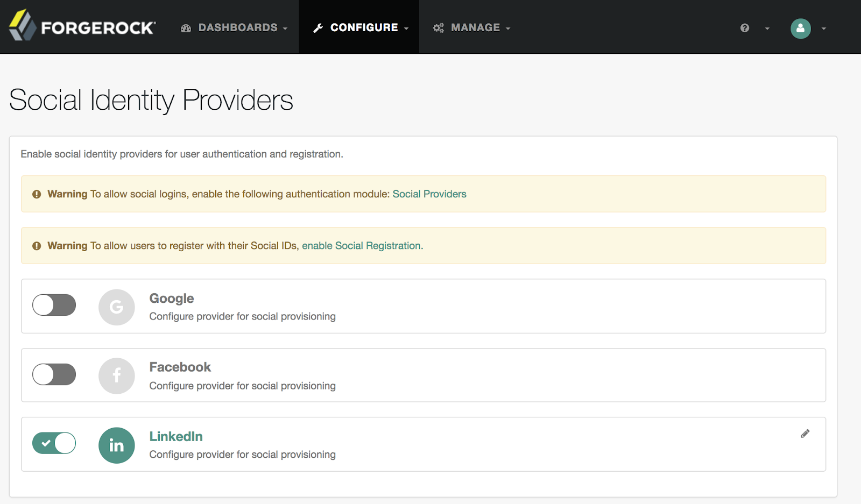The image size is (861, 504).
Task: Enable the Facebook provider toggle
Action: (54, 374)
